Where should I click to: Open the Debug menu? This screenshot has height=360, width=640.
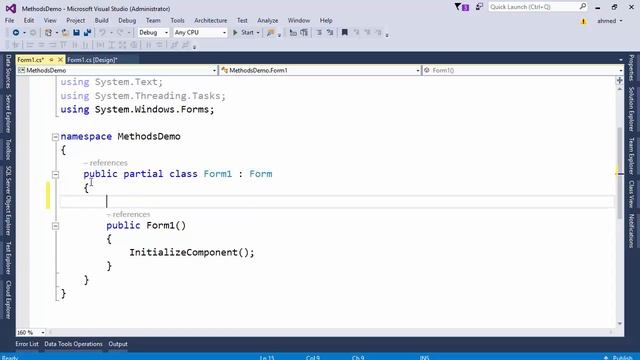(127, 20)
